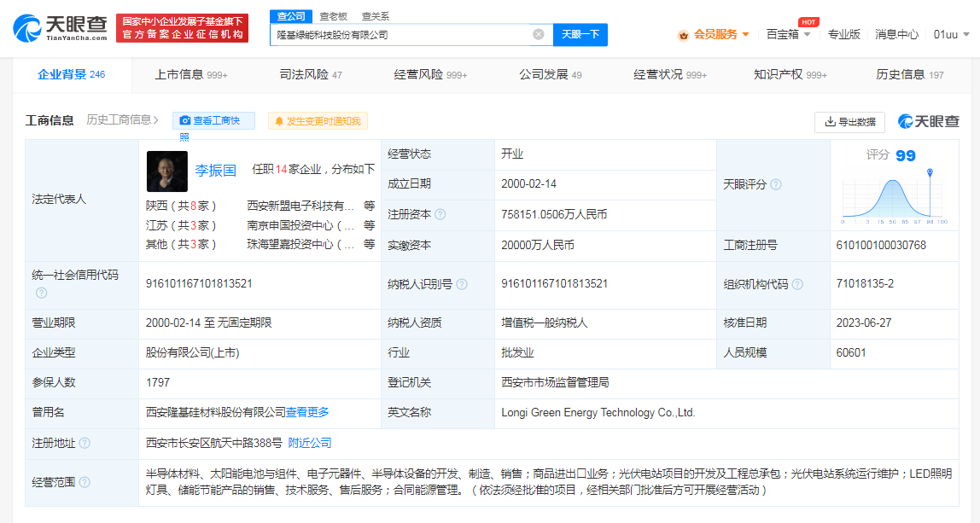980x523 pixels.
Task: Click the help icon beside 经营范围
Action: click(85, 482)
